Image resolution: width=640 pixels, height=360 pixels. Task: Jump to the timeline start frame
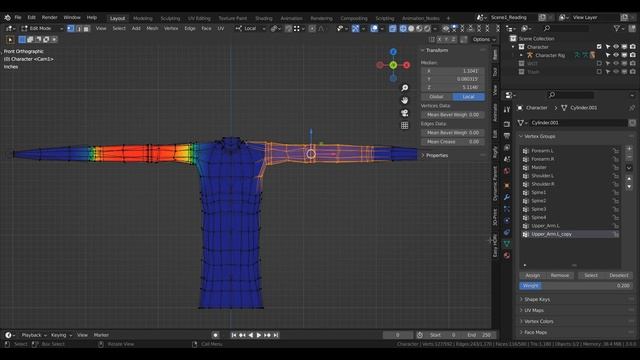[233, 335]
